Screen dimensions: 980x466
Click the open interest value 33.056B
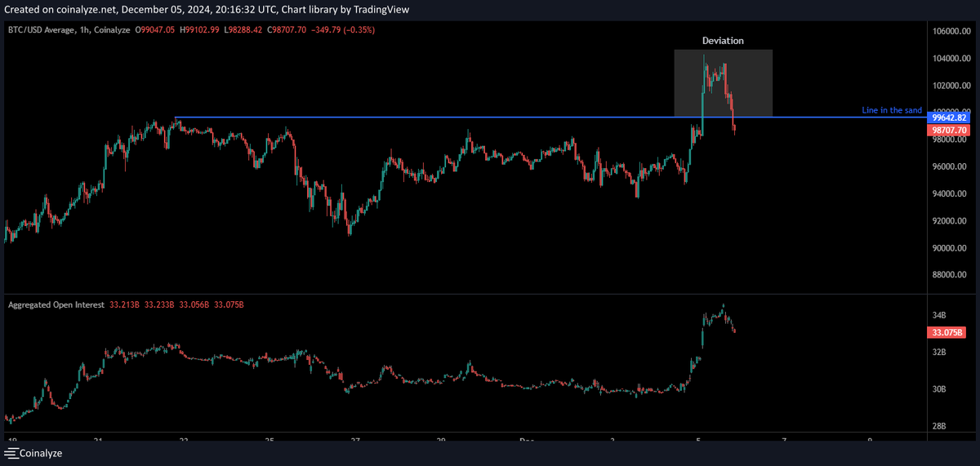point(194,304)
